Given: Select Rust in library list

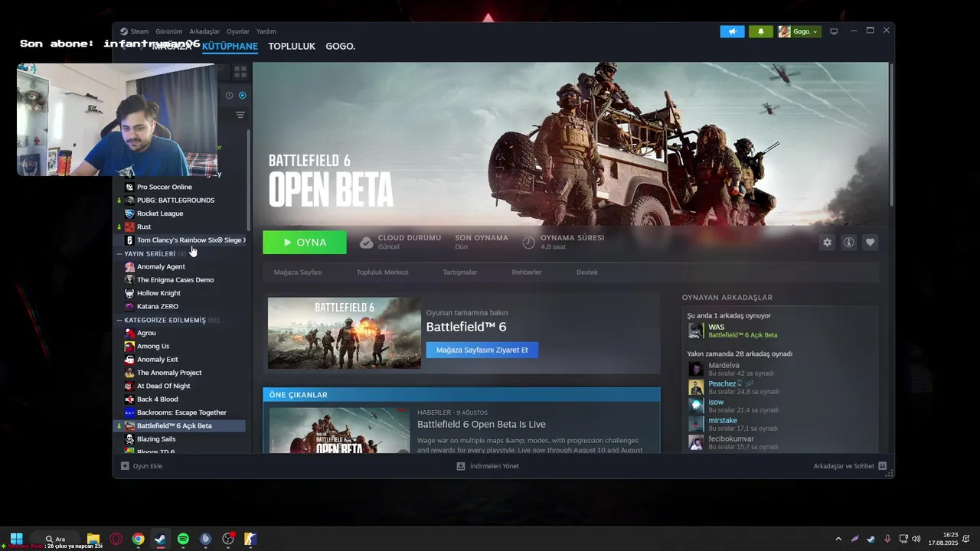Looking at the screenshot, I should pos(181,227).
